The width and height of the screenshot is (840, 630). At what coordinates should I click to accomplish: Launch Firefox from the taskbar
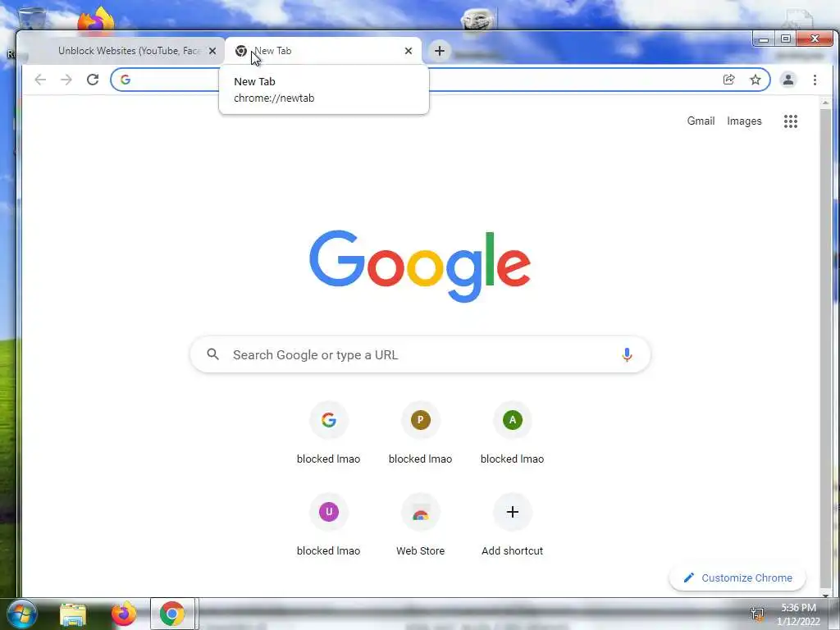pyautogui.click(x=123, y=614)
